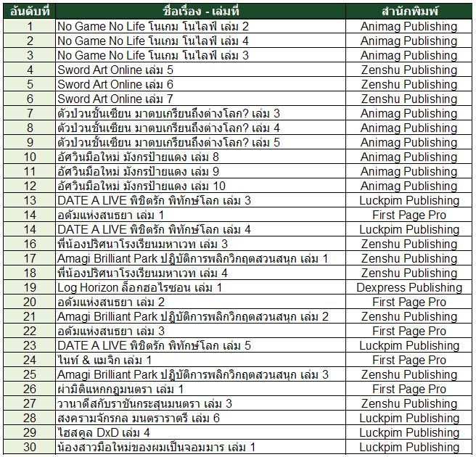This screenshot has height=457, width=476.
Task: Select อัศวินมือใหม่ มังกรป้ายแดง เล่ม 10
Action: (x=201, y=186)
